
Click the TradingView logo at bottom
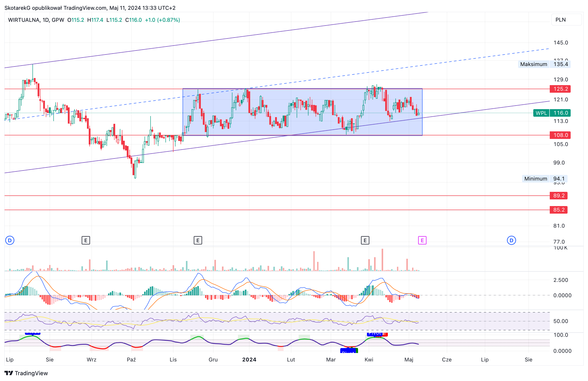click(26, 373)
